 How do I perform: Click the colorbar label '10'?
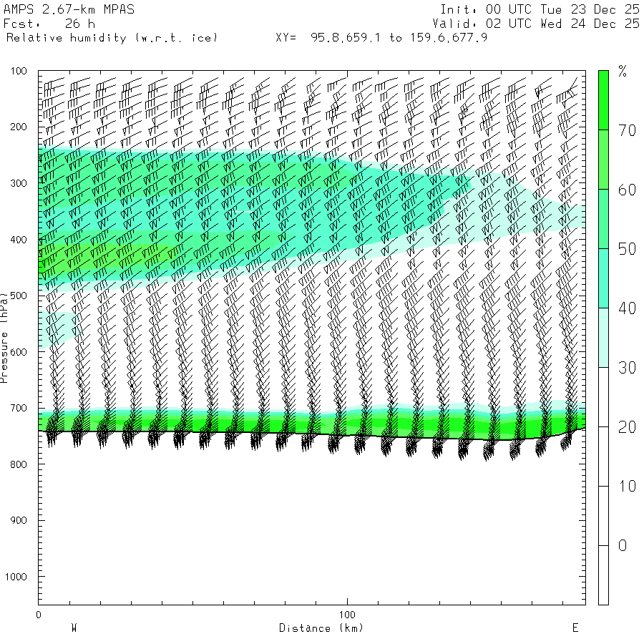[627, 487]
